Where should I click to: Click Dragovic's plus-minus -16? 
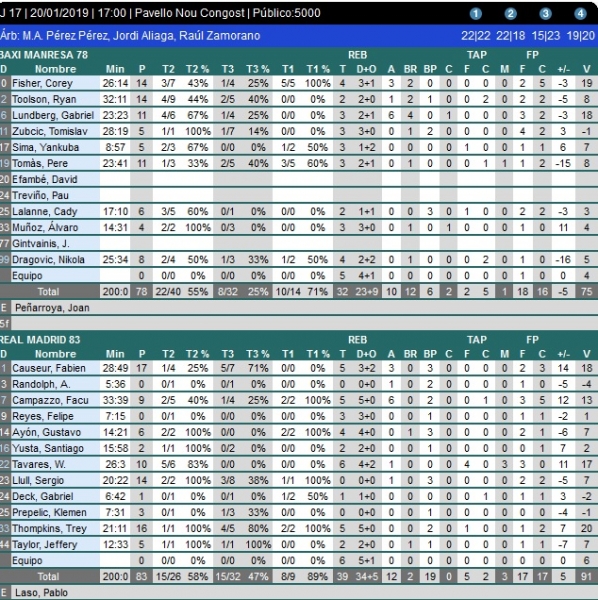564,260
